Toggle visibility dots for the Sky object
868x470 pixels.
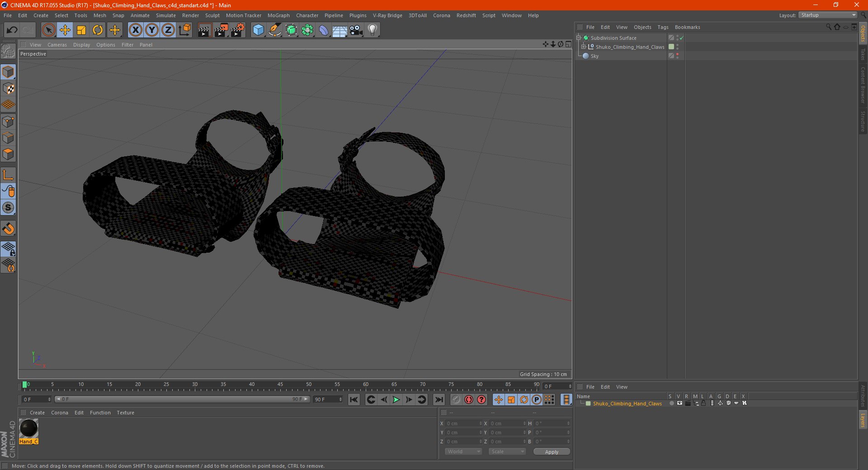(x=677, y=56)
